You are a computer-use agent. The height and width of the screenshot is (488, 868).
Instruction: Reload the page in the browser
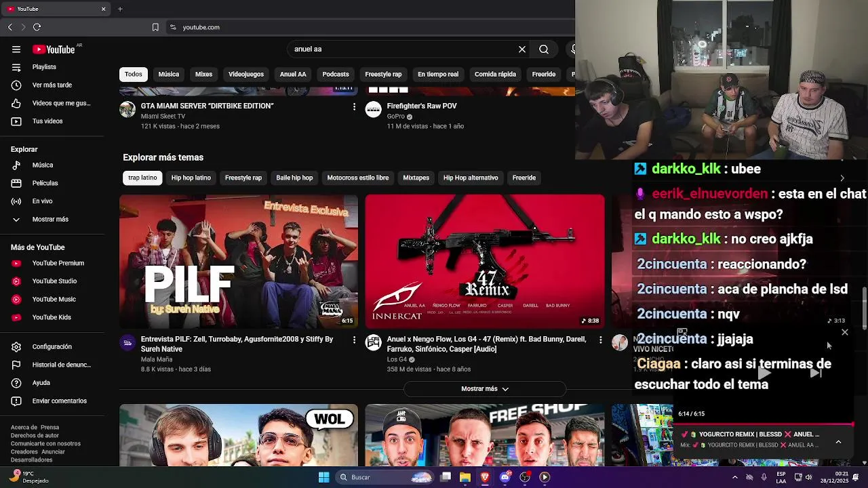[37, 27]
